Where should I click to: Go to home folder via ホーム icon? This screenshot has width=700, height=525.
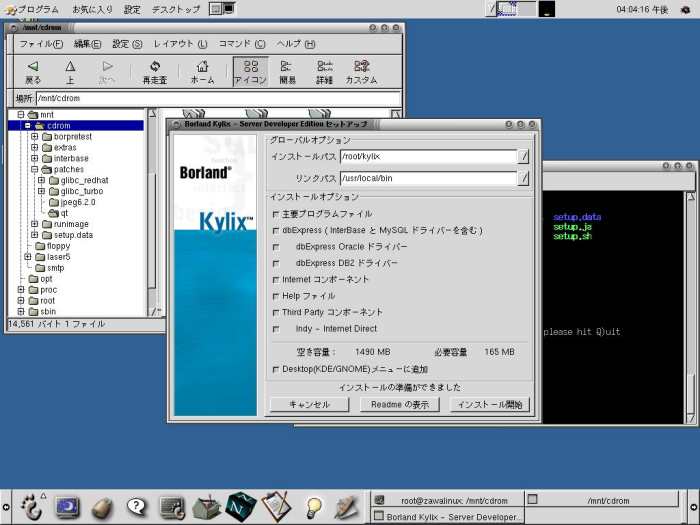click(x=203, y=72)
